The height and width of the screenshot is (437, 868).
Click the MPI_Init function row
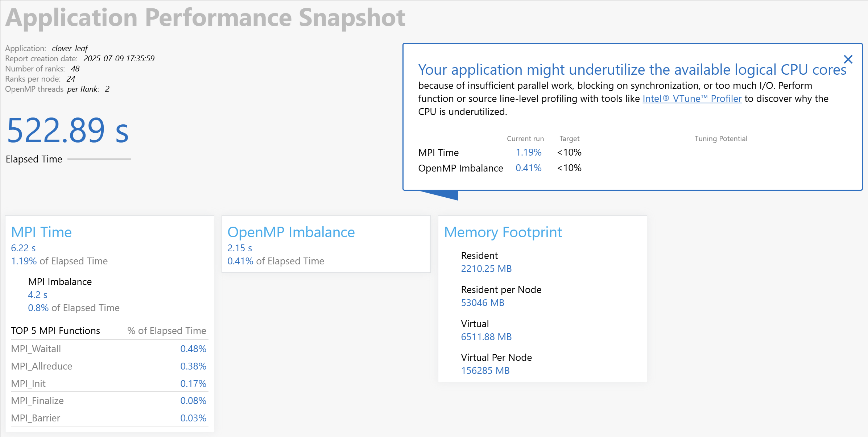click(x=109, y=384)
